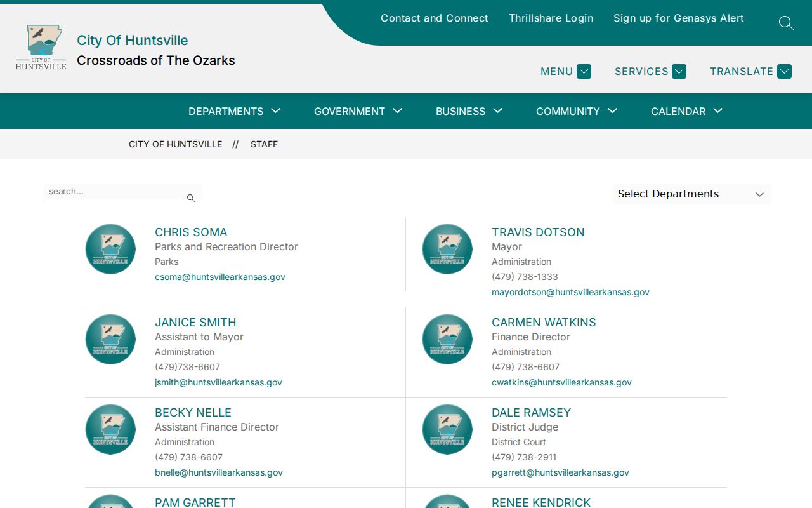Viewport: 812px width, 508px height.
Task: Expand the TRANSLATE dropdown
Action: click(750, 71)
